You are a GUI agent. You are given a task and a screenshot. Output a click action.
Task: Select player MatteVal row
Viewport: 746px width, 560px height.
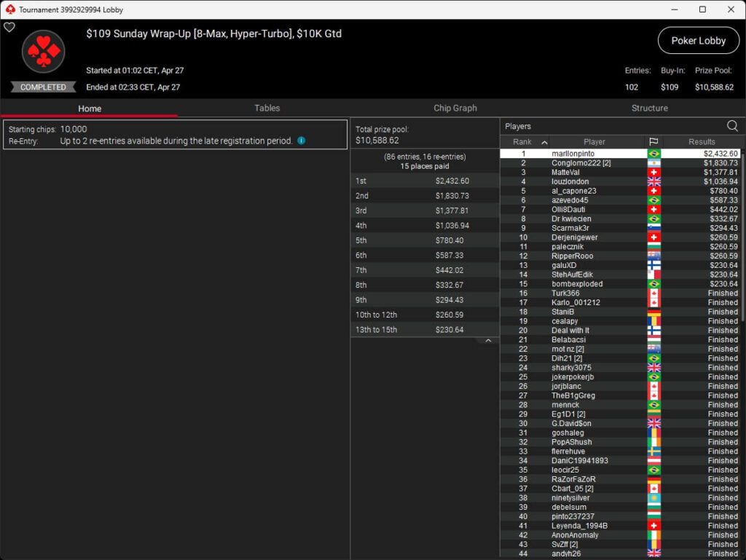click(x=566, y=173)
